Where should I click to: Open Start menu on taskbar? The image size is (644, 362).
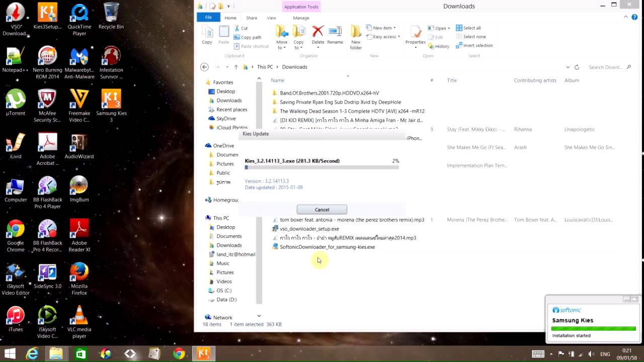tap(10, 354)
